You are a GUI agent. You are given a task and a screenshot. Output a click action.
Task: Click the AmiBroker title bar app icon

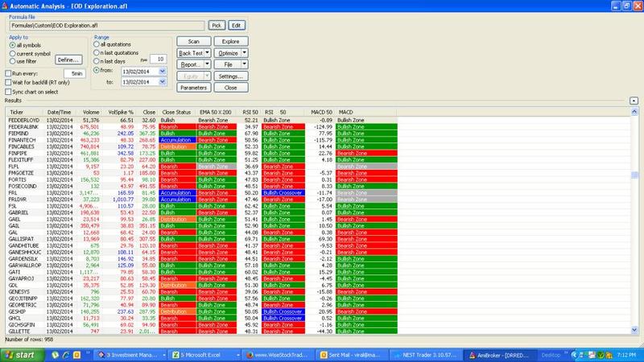click(x=5, y=6)
